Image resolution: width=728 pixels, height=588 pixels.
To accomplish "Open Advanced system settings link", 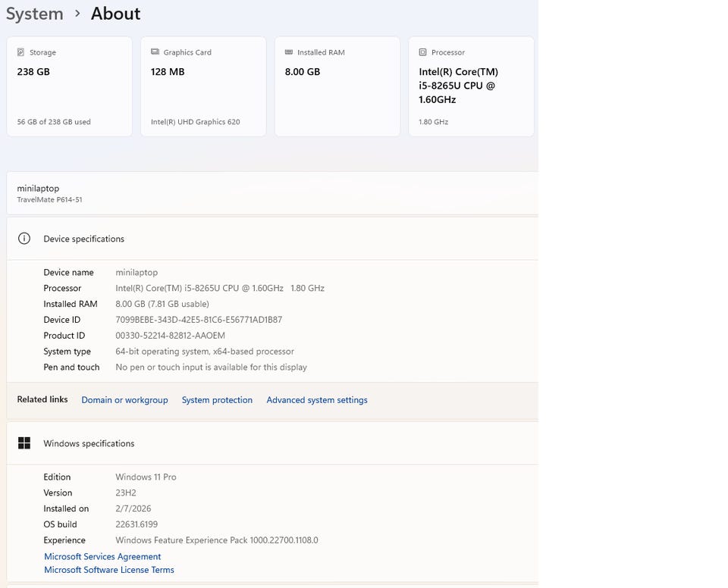I will click(317, 400).
